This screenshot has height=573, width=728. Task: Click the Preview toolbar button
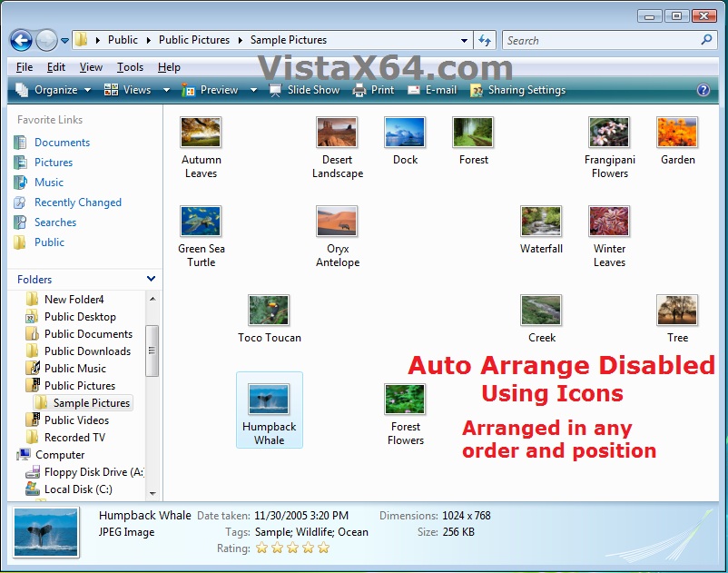tap(210, 90)
